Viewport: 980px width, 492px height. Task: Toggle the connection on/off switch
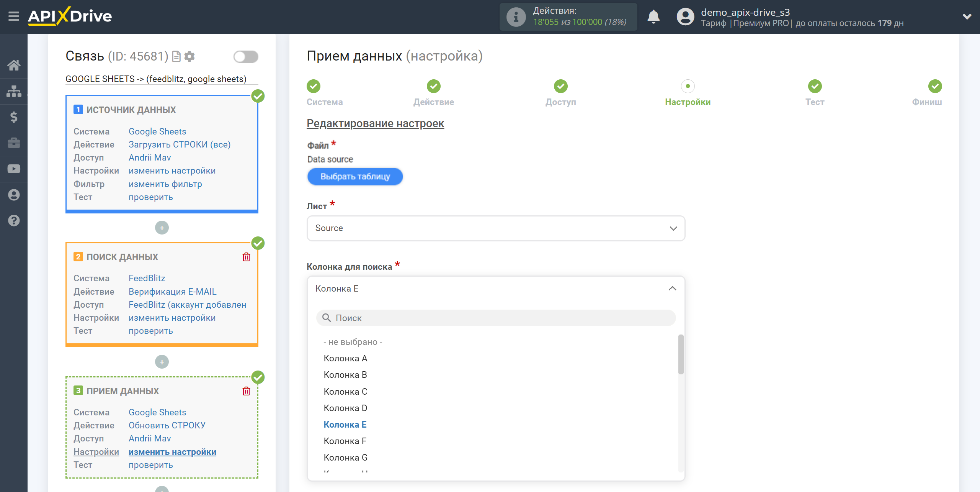246,57
